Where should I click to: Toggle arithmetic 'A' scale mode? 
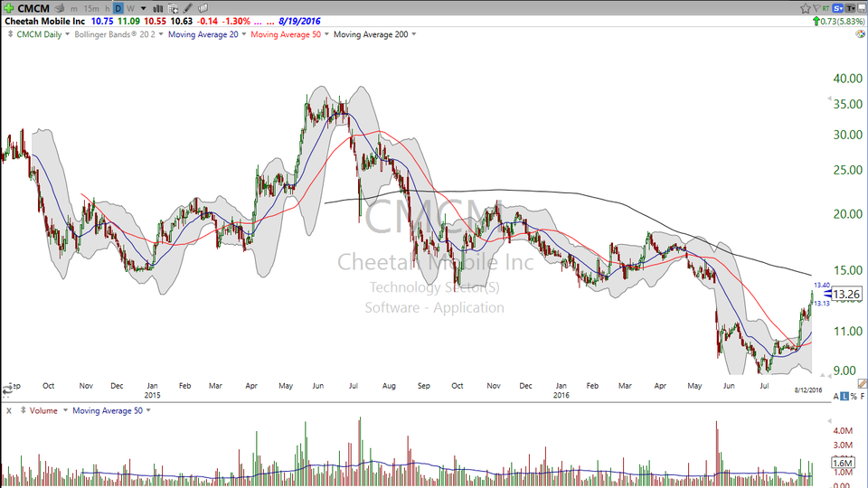tap(835, 396)
